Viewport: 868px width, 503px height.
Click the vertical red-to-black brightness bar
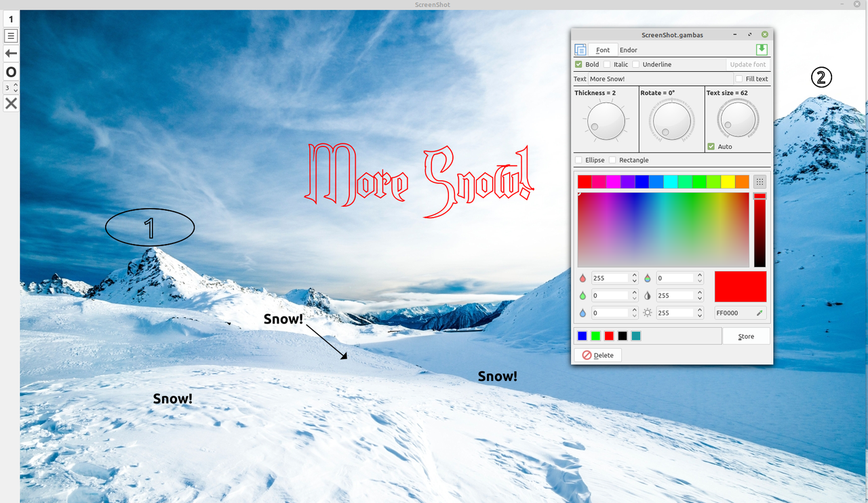(760, 230)
